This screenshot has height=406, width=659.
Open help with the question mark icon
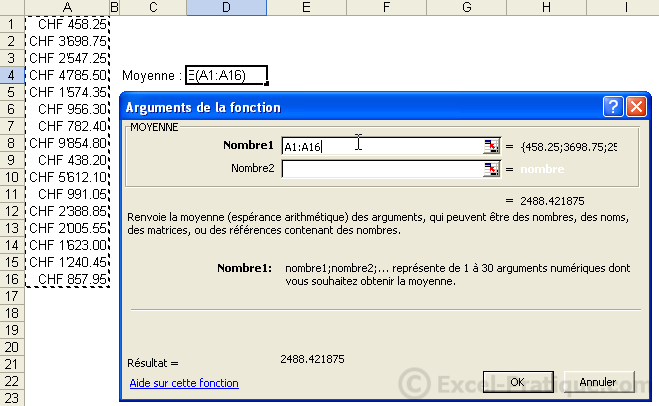tap(613, 107)
